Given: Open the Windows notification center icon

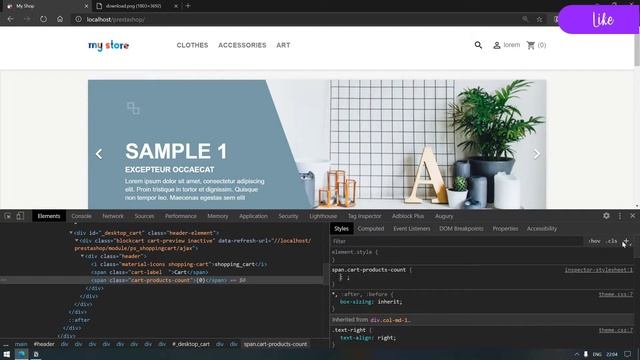Looking at the screenshot, I should click(x=628, y=354).
